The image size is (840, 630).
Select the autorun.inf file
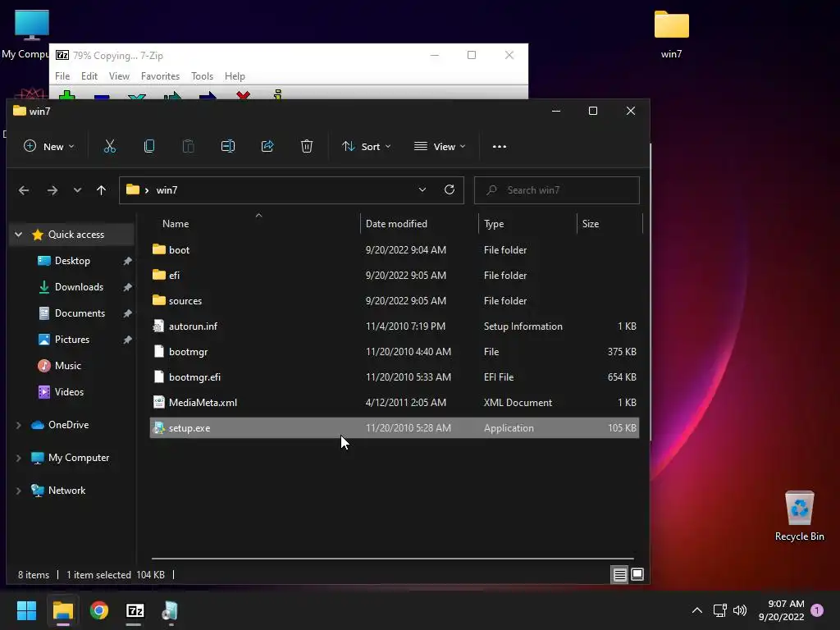[x=395, y=326]
